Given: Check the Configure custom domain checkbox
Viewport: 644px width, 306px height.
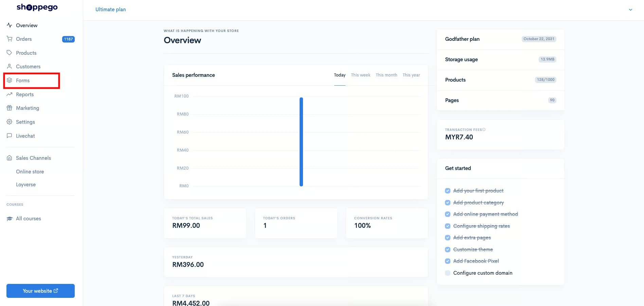Looking at the screenshot, I should coord(448,273).
